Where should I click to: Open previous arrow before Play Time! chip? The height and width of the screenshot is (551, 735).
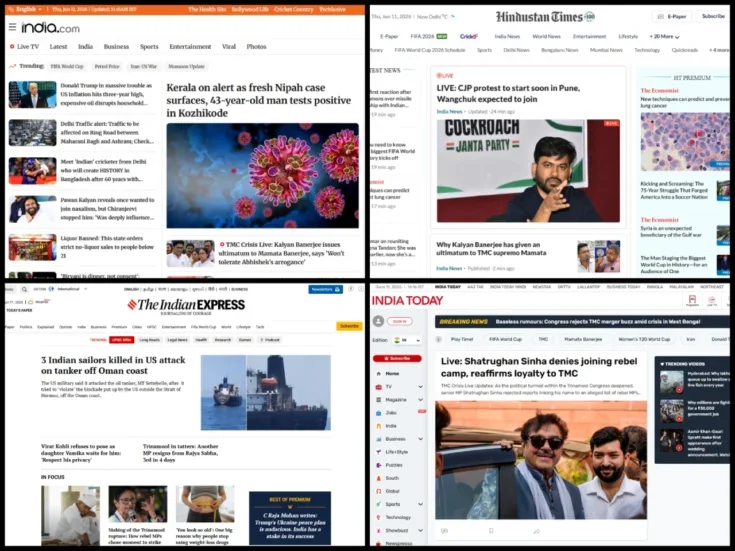(x=438, y=339)
